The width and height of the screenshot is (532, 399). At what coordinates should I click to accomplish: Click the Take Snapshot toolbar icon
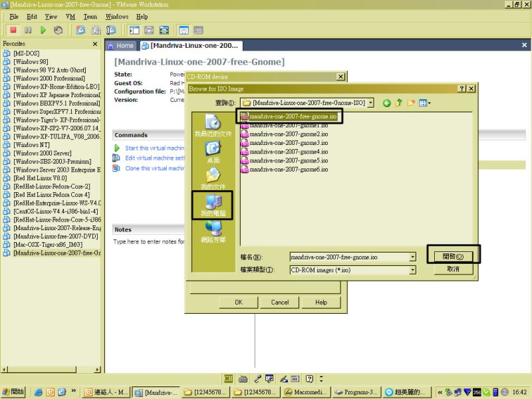click(80, 30)
